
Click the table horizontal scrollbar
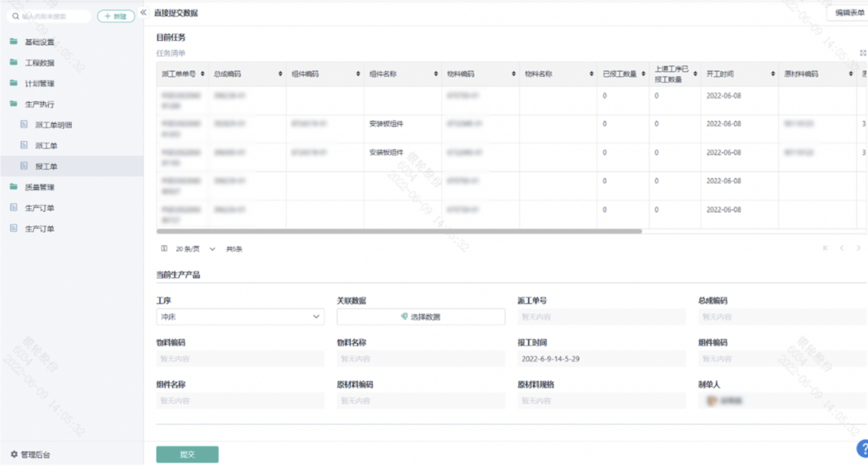pos(399,231)
